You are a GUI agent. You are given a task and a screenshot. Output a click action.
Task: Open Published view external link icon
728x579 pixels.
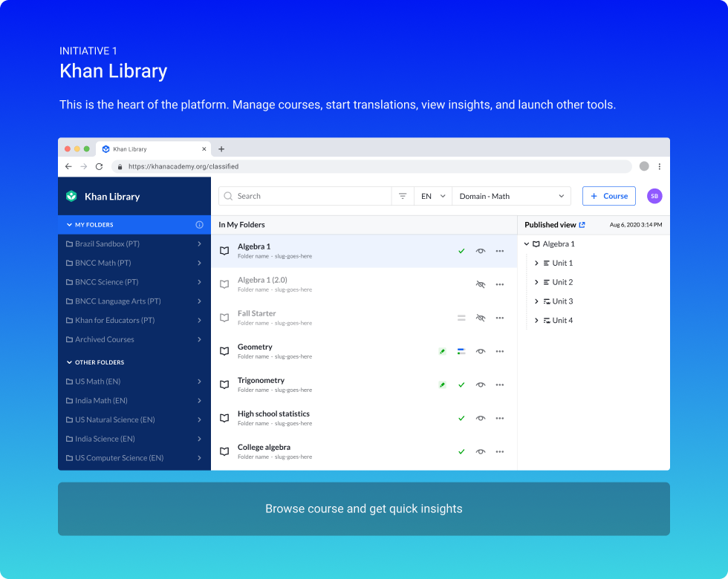[582, 224]
